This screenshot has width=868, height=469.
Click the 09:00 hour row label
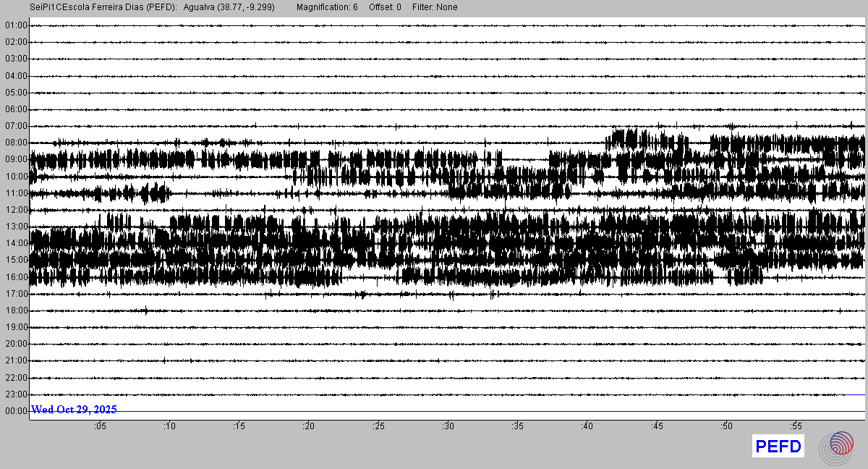tap(16, 159)
